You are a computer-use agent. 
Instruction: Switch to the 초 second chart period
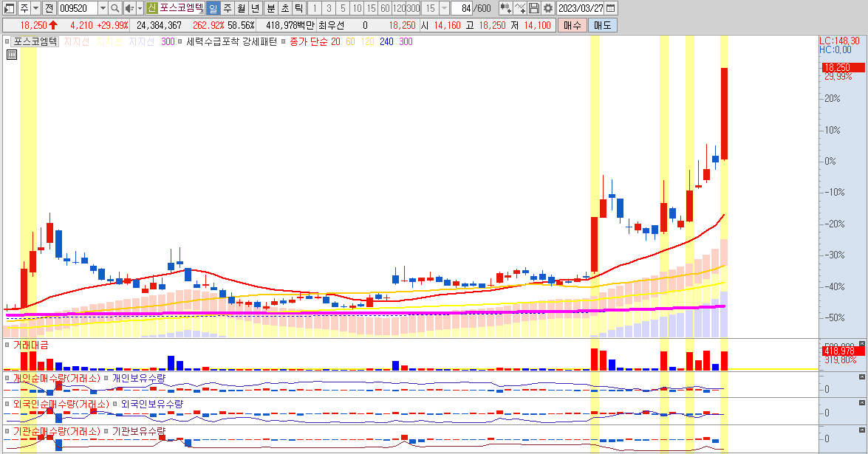284,8
